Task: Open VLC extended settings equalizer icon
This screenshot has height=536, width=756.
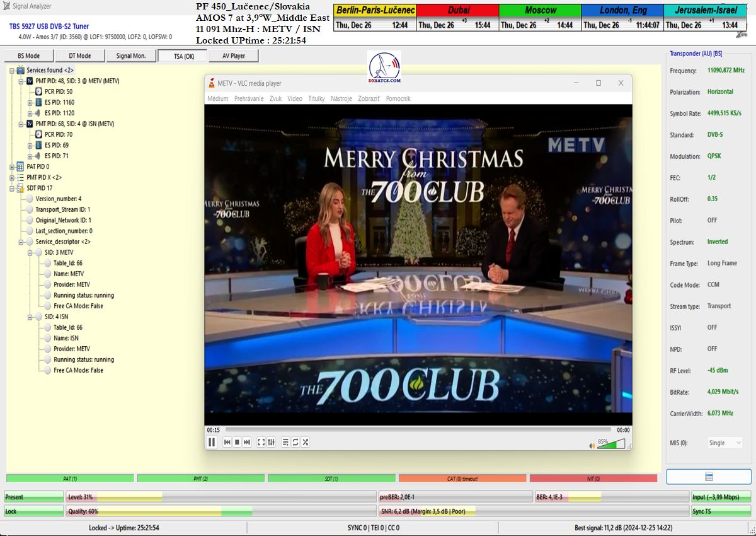Action: [272, 443]
